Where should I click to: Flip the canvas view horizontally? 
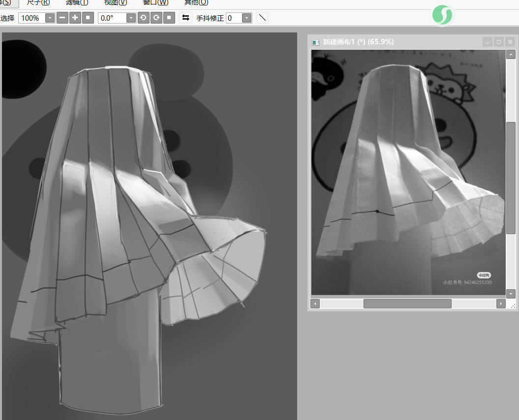click(185, 18)
